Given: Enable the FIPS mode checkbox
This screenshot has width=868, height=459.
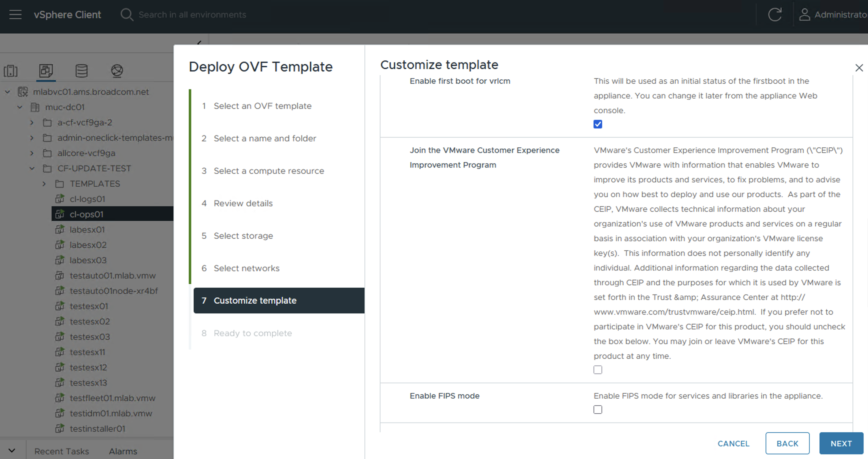Looking at the screenshot, I should click(x=598, y=410).
